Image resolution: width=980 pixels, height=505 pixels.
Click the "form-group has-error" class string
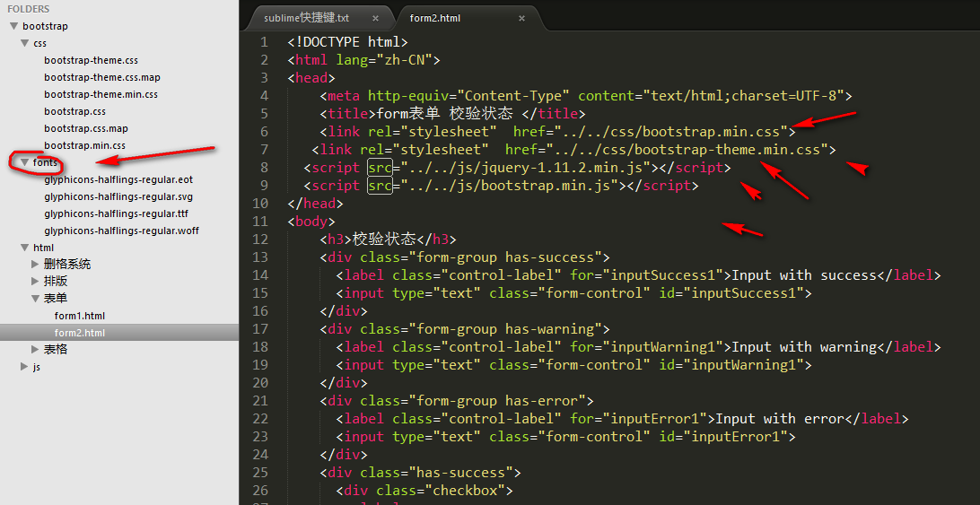point(497,401)
